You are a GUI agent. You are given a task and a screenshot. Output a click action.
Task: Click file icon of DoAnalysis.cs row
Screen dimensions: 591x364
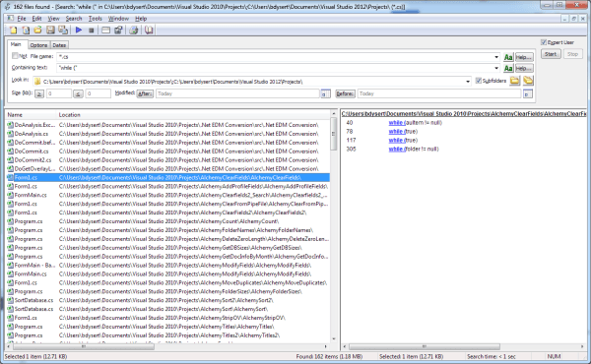[x=10, y=134]
